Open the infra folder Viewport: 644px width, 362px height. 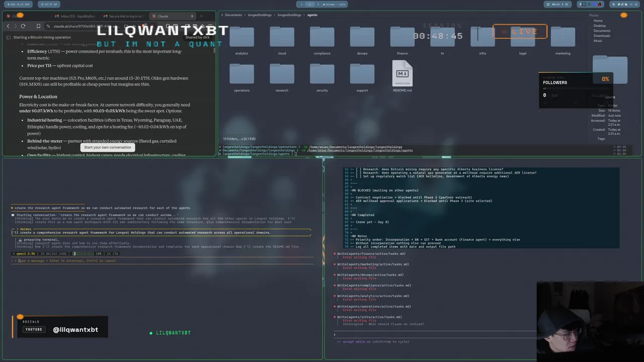[482, 40]
